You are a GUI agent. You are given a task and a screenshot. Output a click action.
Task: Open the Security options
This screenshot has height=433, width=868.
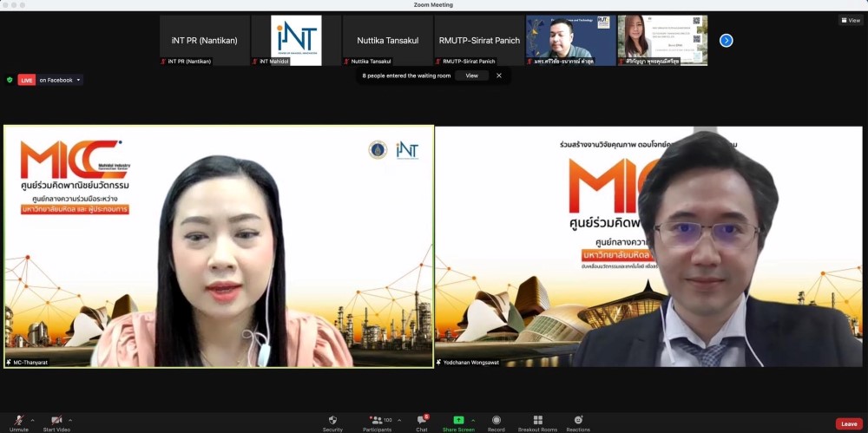(332, 421)
